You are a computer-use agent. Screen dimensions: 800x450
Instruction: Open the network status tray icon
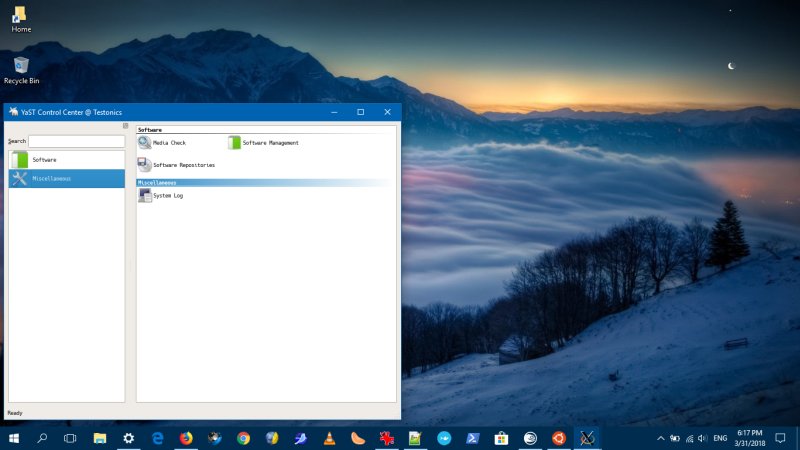click(x=689, y=438)
